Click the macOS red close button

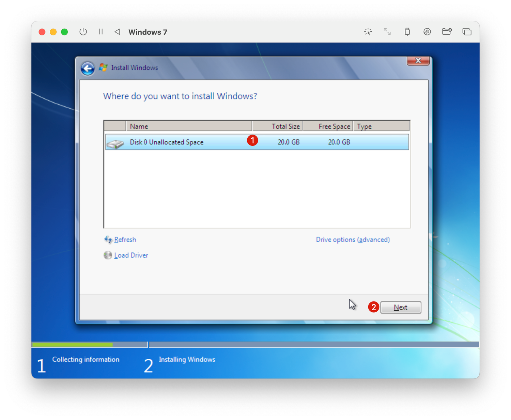[42, 32]
